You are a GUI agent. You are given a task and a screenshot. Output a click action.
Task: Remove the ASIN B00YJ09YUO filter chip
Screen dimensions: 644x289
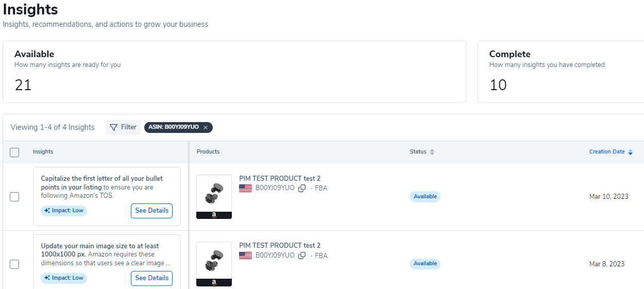click(206, 127)
